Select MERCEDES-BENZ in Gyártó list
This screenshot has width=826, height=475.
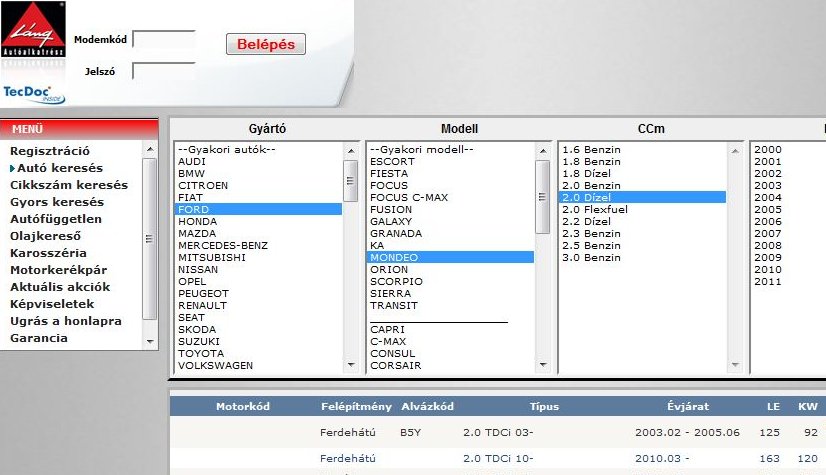258,246
